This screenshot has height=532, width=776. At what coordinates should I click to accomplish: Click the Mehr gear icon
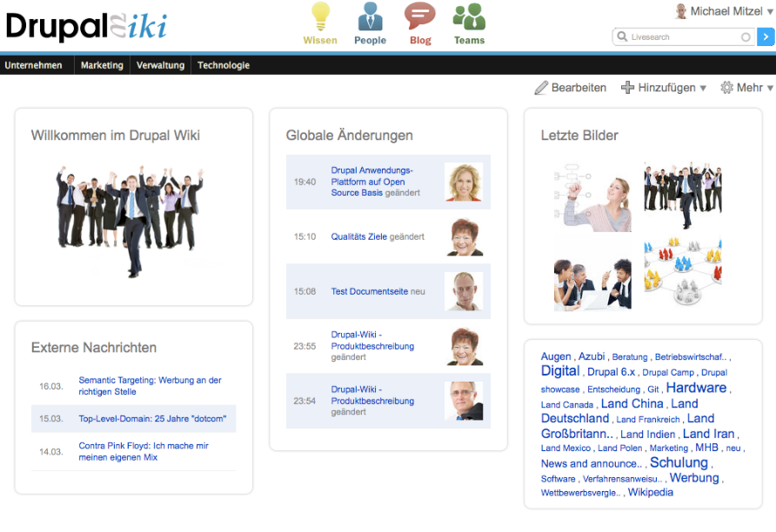[726, 88]
